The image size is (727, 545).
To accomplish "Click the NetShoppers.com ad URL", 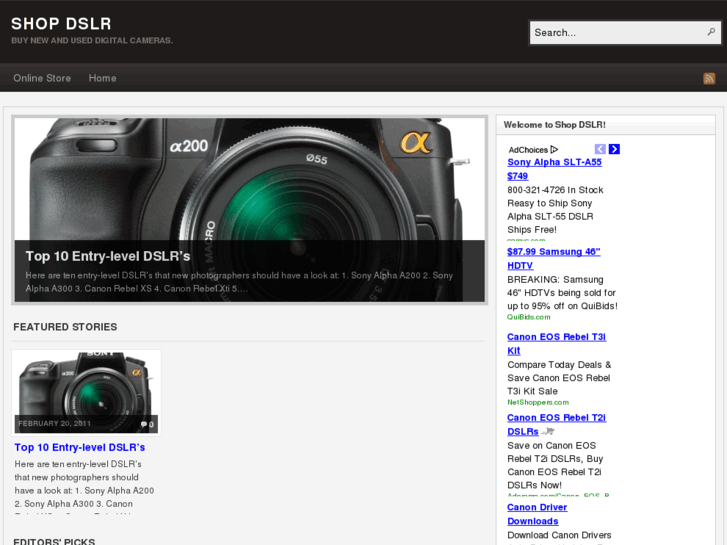I will click(538, 402).
